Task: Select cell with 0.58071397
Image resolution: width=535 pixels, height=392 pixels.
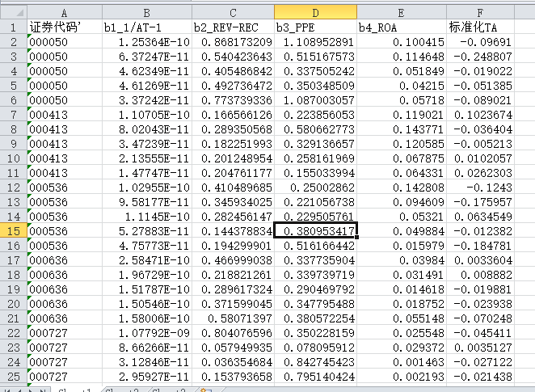Action: (233, 318)
